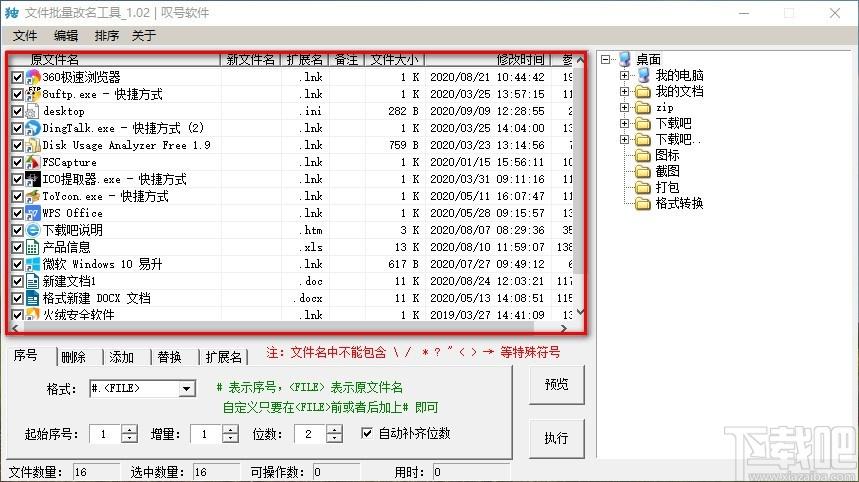Viewport: 859px width, 482px height.
Task: Click the FSCapture file icon
Action: (33, 162)
